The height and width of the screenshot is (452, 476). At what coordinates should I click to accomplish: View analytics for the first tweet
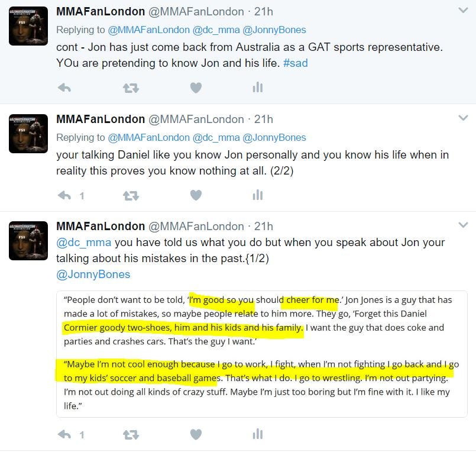[257, 87]
